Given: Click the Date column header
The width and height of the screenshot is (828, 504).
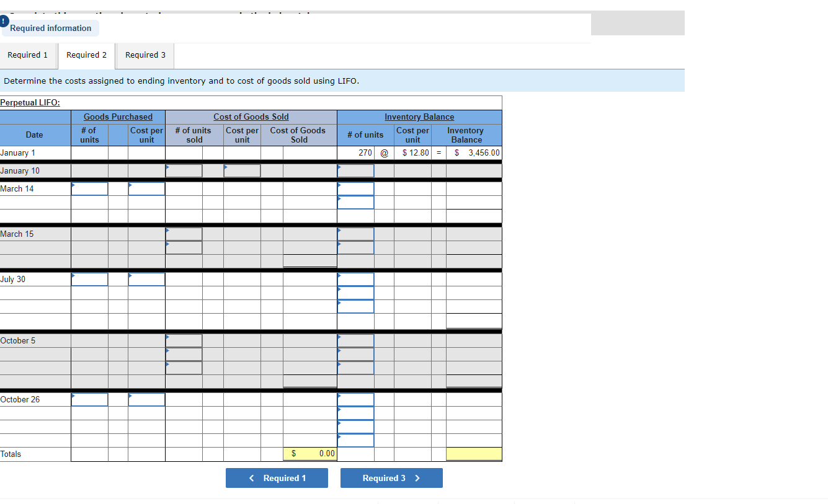Looking at the screenshot, I should click(35, 135).
